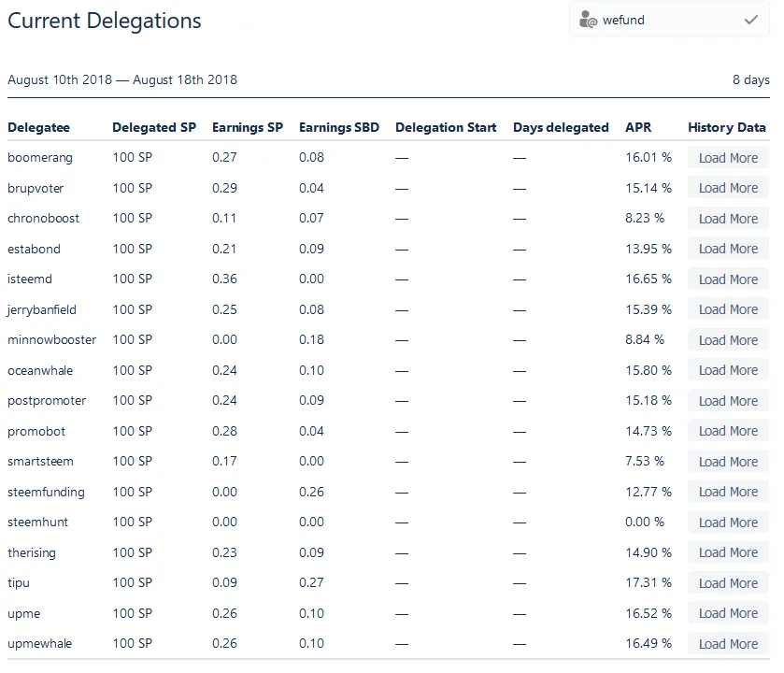Screen dimensions: 784x673
Task: Select the chronoboost delegatee name
Action: point(43,219)
